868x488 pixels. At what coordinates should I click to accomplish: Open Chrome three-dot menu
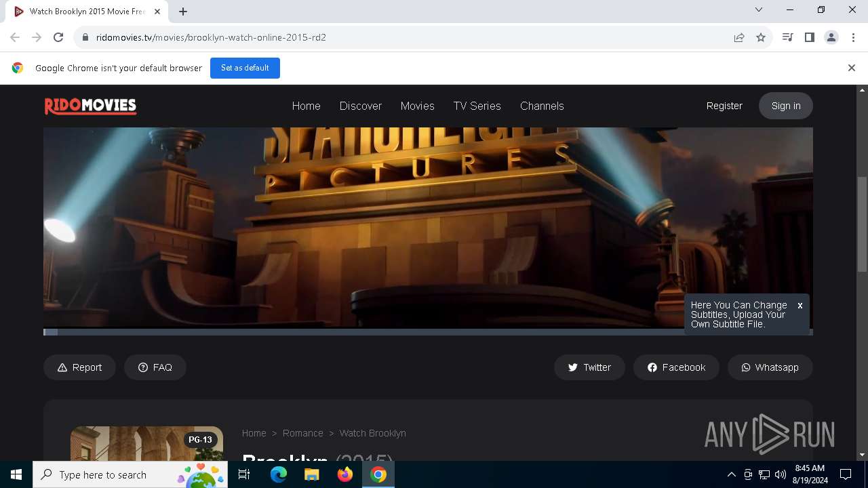[x=853, y=37]
